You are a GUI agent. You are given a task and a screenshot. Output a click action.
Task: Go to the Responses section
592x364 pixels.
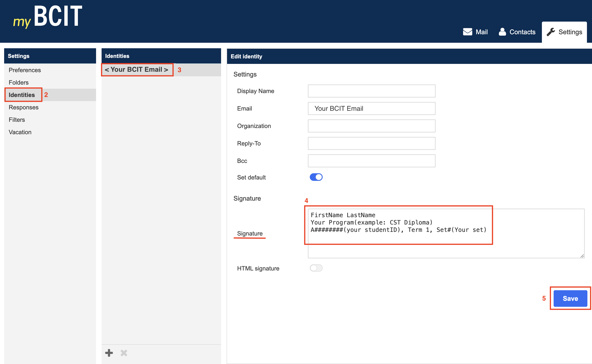(x=24, y=107)
